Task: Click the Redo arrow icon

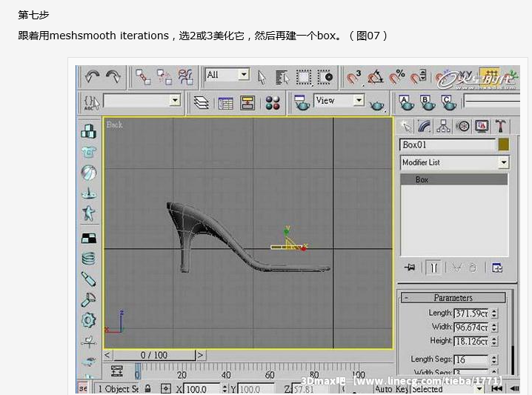Action: [x=113, y=76]
